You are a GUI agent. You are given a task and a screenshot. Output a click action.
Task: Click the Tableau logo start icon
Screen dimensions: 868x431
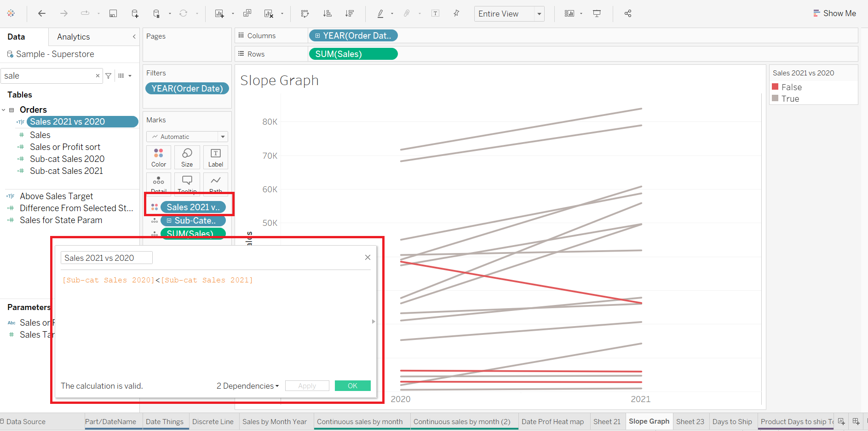click(x=11, y=13)
